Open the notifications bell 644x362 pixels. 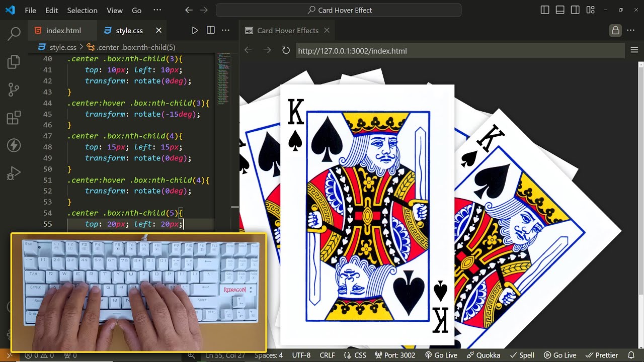coord(631,355)
